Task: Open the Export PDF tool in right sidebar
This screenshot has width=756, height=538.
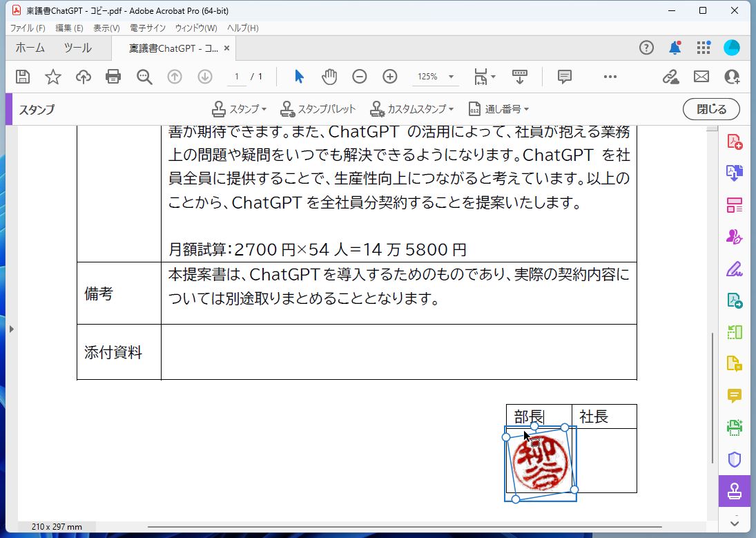Action: click(734, 173)
